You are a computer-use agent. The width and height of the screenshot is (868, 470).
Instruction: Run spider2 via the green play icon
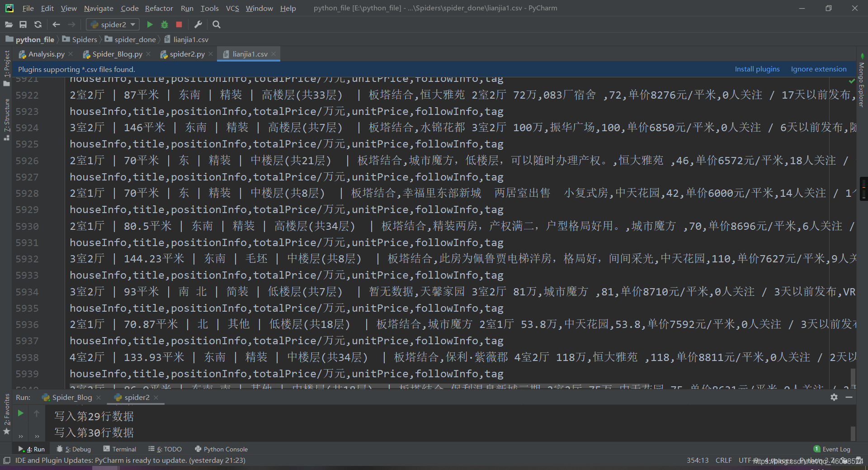[x=150, y=24]
